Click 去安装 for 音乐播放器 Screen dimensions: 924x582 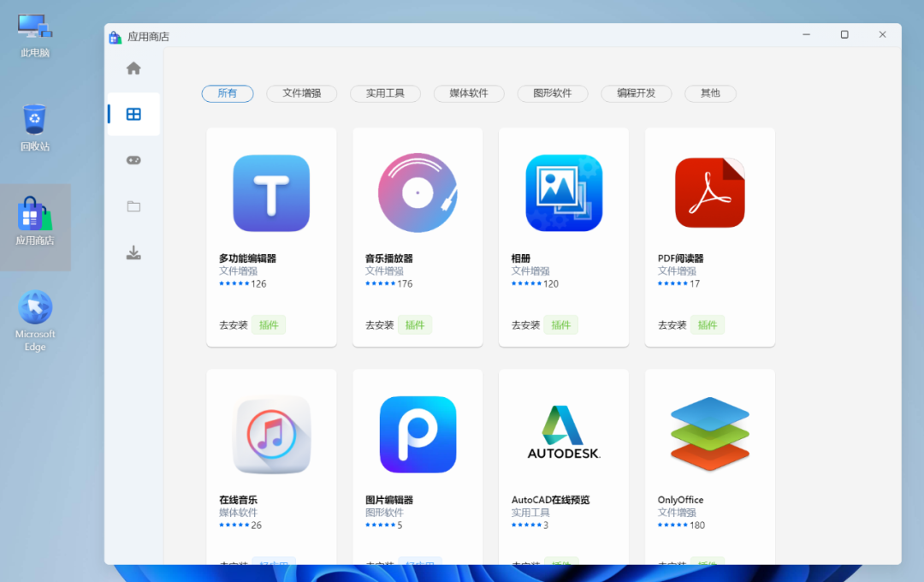pyautogui.click(x=378, y=324)
